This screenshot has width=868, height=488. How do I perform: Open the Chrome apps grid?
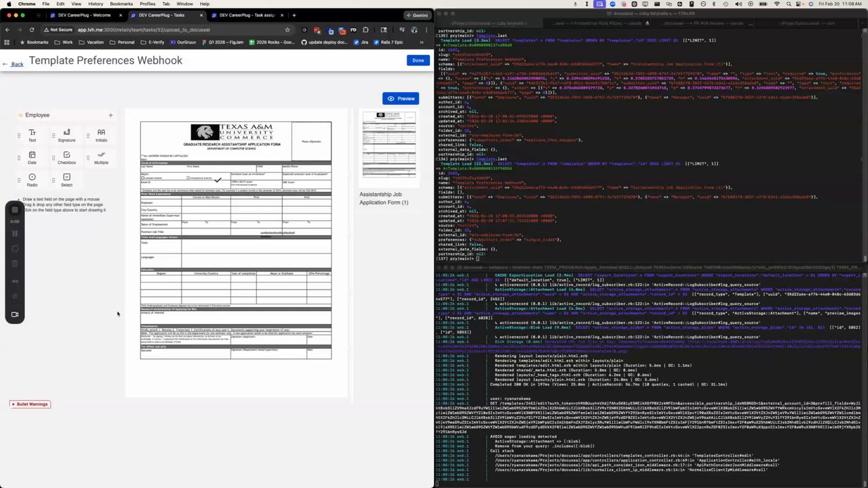click(6, 42)
